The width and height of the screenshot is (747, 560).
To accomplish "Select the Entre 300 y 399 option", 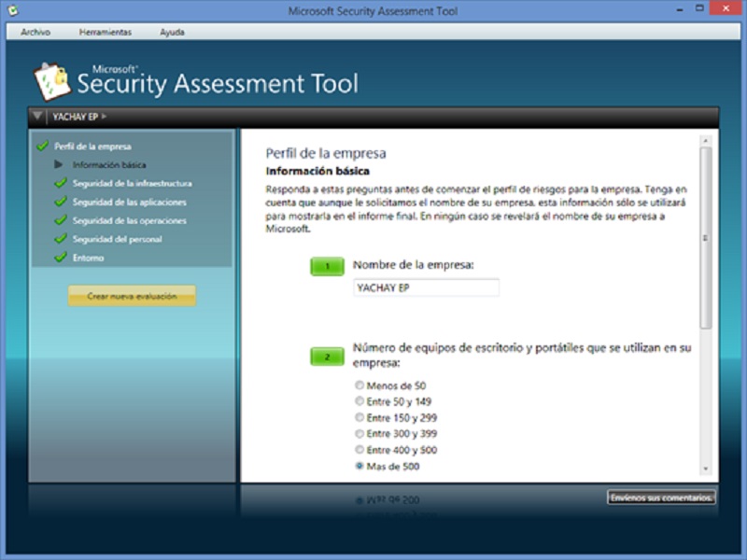I will click(x=359, y=434).
